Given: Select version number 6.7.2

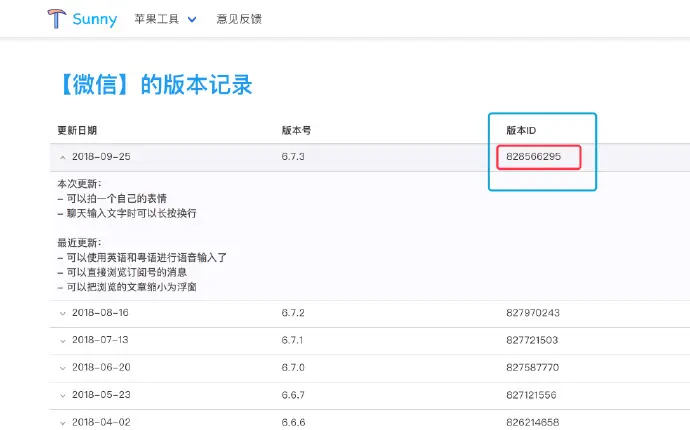Looking at the screenshot, I should (293, 313).
